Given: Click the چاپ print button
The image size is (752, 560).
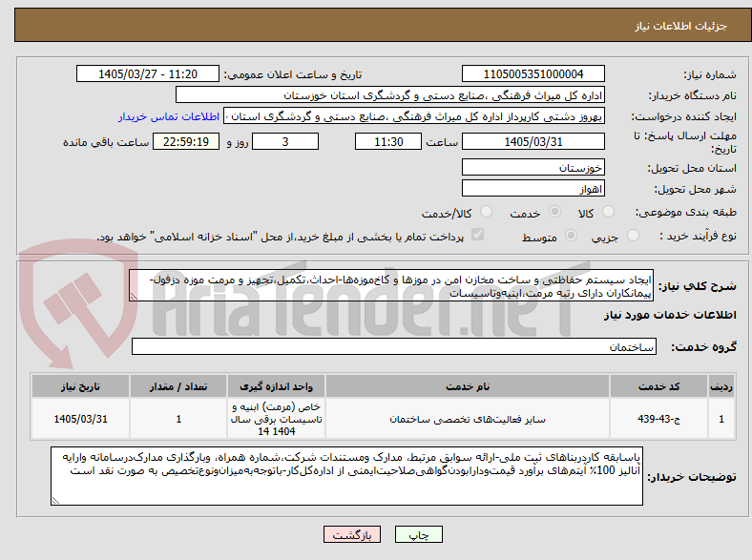Looking at the screenshot, I should 419,534.
